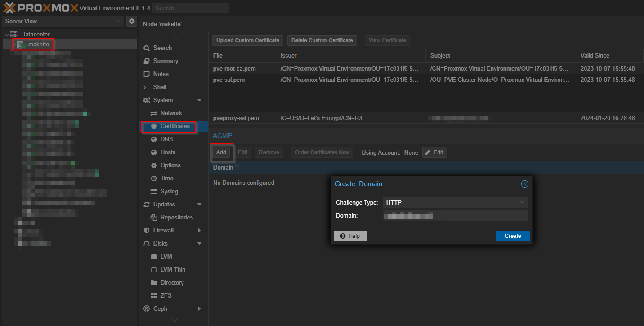Viewport: 644px width, 326px height.
Task: Click the Proxmox logo in the header
Action: pos(40,8)
